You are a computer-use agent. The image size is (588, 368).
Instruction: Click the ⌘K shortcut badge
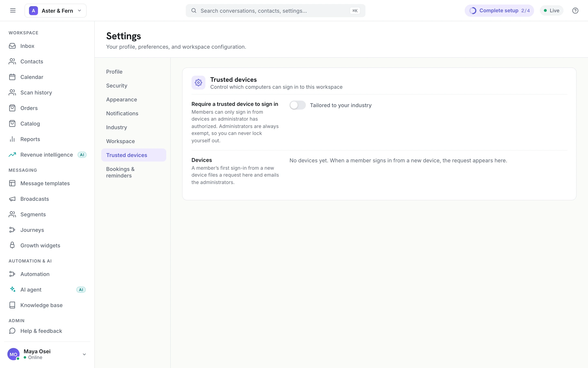(355, 11)
